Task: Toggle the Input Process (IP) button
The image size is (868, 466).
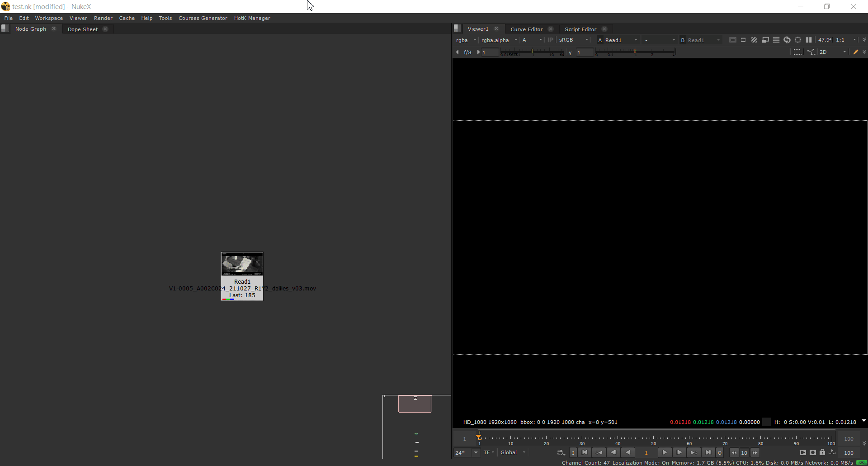Action: coord(551,40)
